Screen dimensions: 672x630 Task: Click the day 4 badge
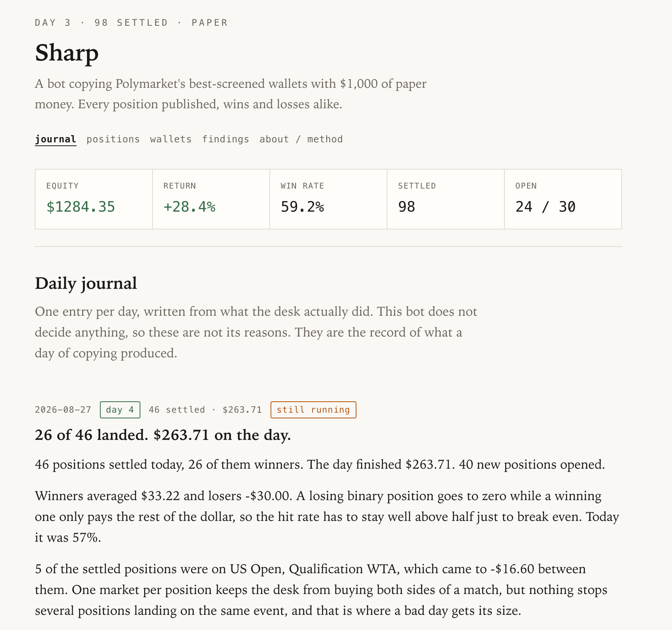click(120, 410)
